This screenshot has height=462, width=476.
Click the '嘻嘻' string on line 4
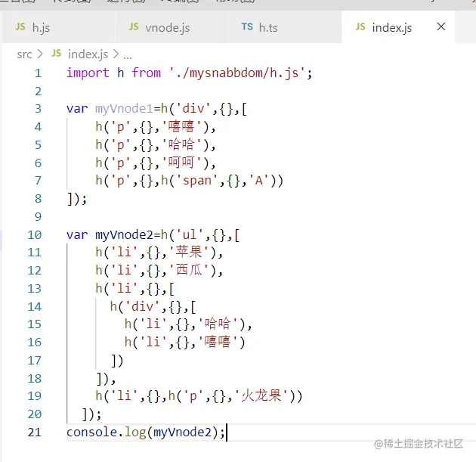[x=182, y=127]
